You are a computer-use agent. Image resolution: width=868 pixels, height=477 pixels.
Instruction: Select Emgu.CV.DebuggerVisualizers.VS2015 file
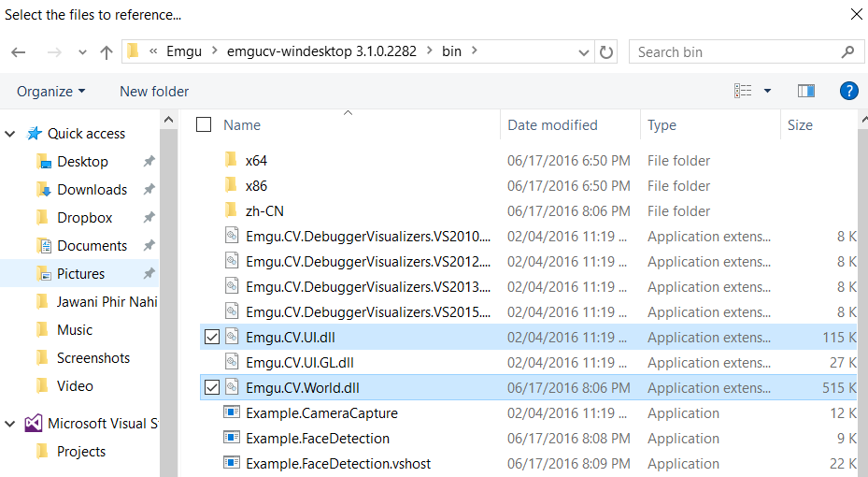point(367,312)
